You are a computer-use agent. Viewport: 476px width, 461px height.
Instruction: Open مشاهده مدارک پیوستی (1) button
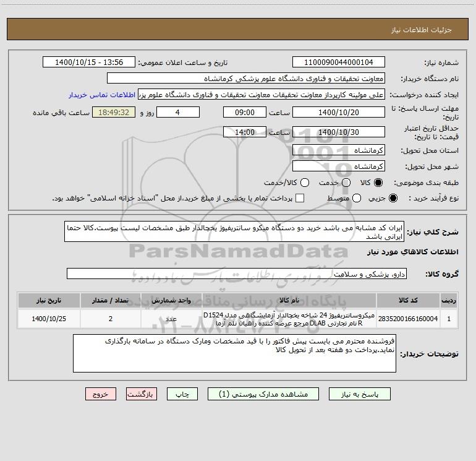click(x=263, y=394)
